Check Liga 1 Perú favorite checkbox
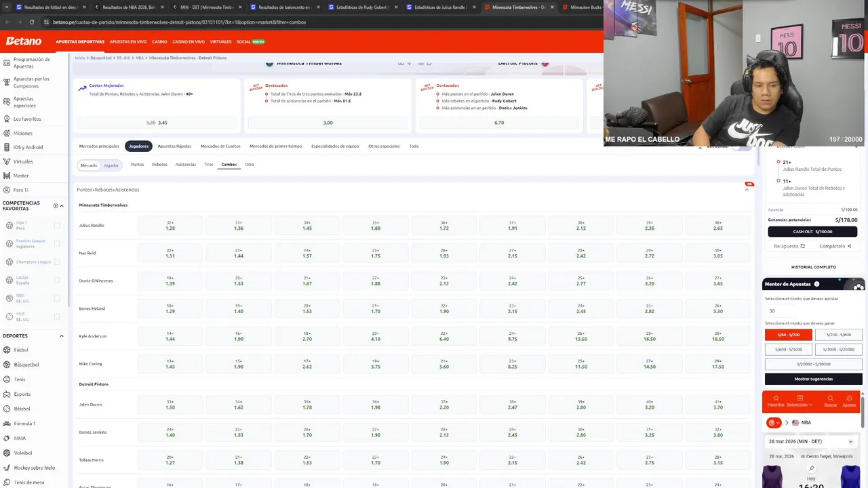This screenshot has width=868, height=488. pos(57,225)
